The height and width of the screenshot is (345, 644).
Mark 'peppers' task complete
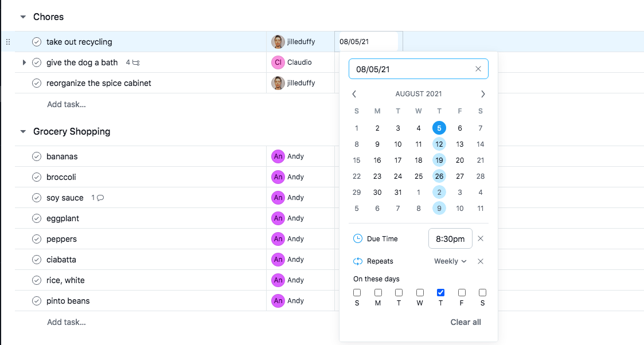click(37, 239)
